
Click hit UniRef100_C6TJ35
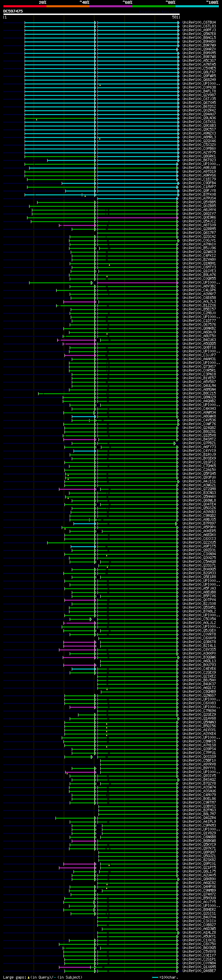199,99
